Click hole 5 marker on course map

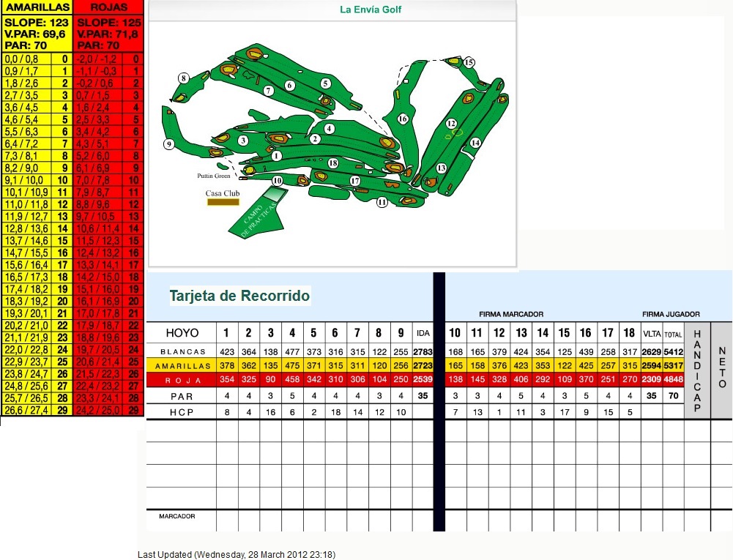(x=325, y=83)
